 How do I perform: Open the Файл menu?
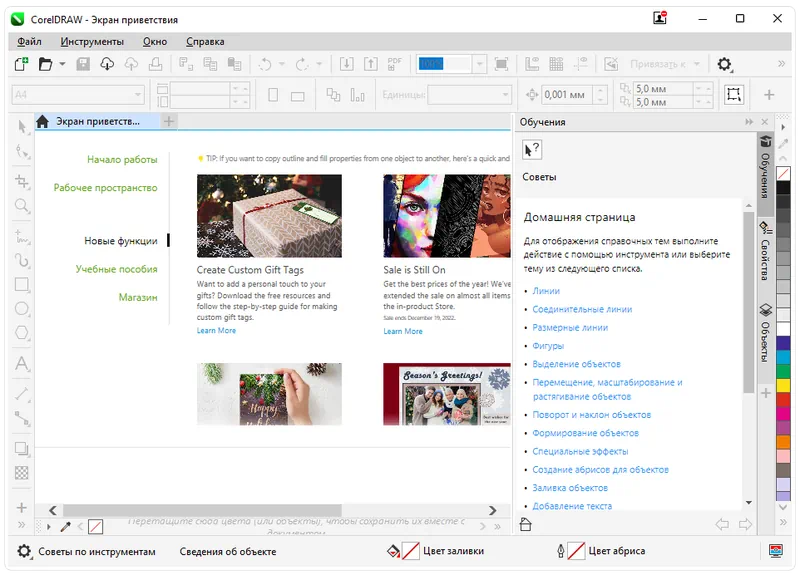tap(29, 42)
